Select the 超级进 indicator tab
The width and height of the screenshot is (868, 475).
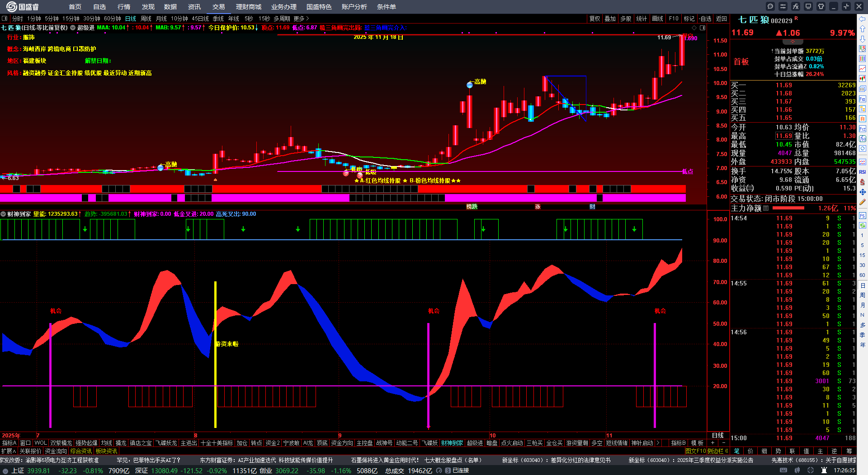point(475,443)
